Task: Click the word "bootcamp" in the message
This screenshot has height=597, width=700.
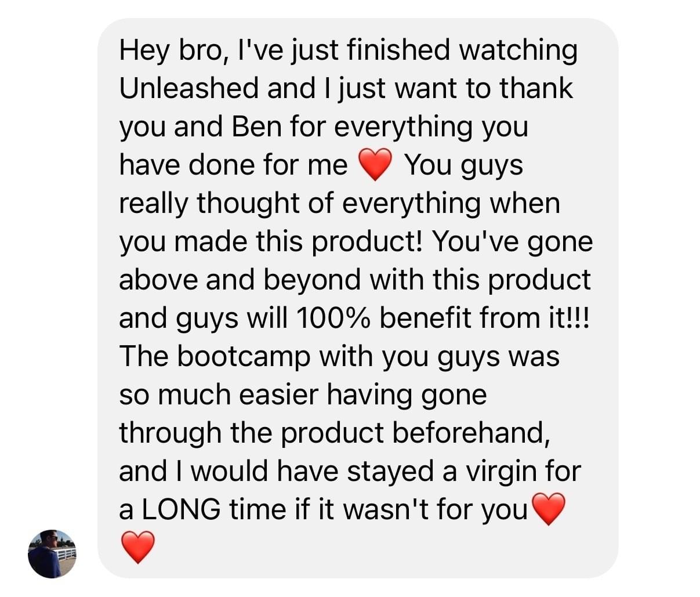Action: coord(244,356)
